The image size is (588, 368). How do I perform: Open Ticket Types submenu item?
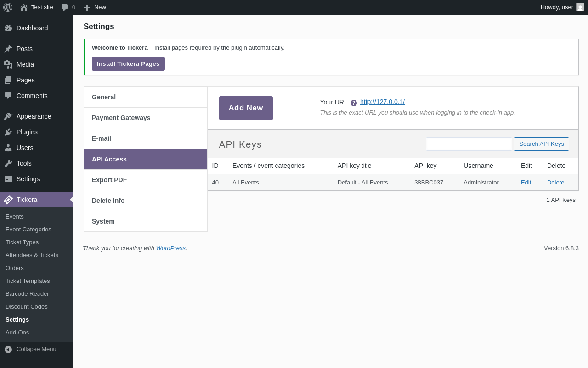pyautogui.click(x=22, y=242)
